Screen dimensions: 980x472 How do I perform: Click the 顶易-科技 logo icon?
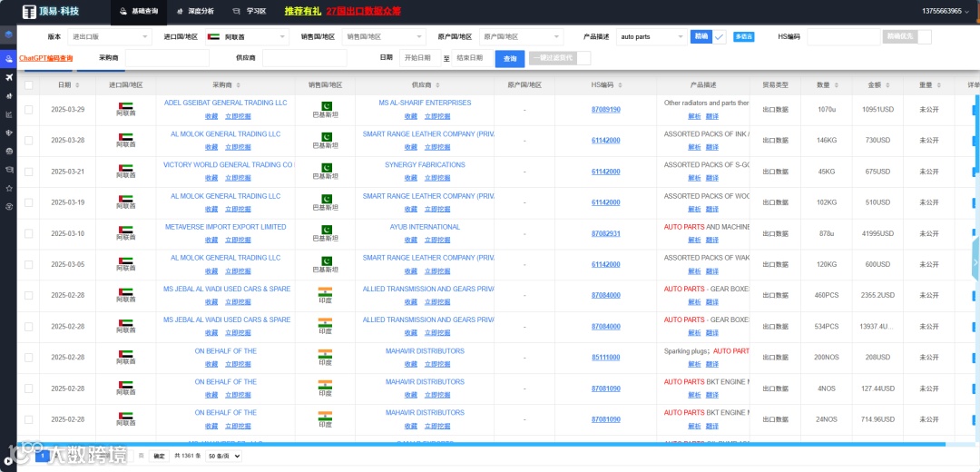point(29,12)
